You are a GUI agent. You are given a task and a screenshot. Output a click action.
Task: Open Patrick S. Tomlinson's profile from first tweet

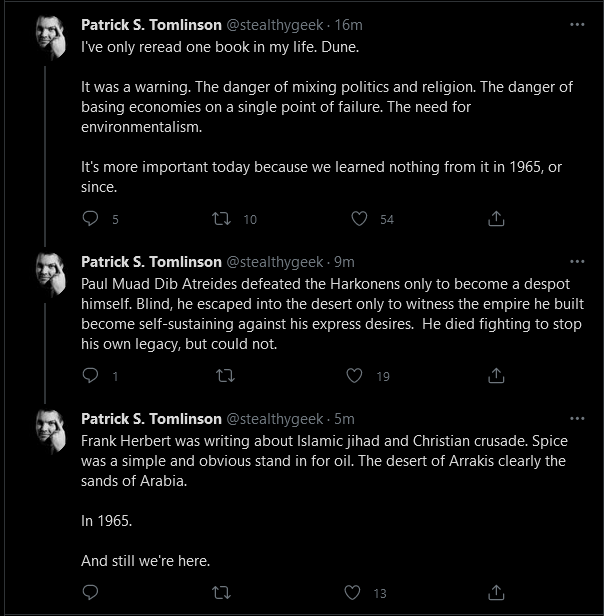pyautogui.click(x=151, y=25)
